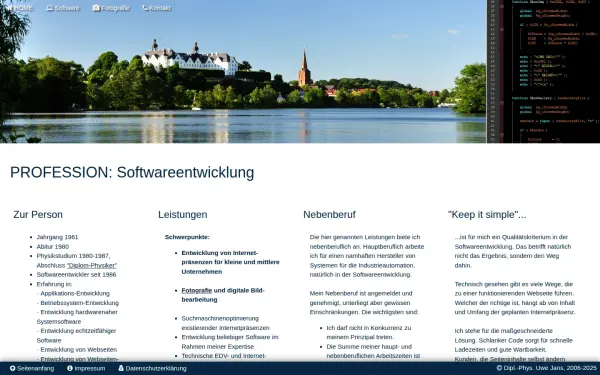Screen dimensions: 600x375
Task: Click the lock icon beside Datenschutzerklärung
Action: click(x=121, y=368)
